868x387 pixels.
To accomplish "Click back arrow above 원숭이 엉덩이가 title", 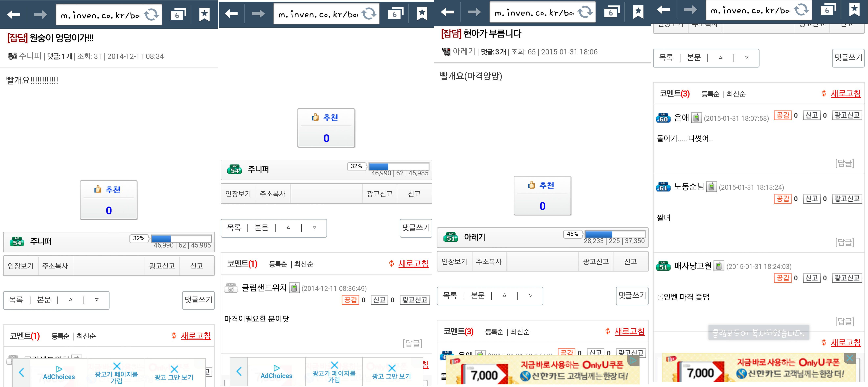I will click(x=14, y=15).
